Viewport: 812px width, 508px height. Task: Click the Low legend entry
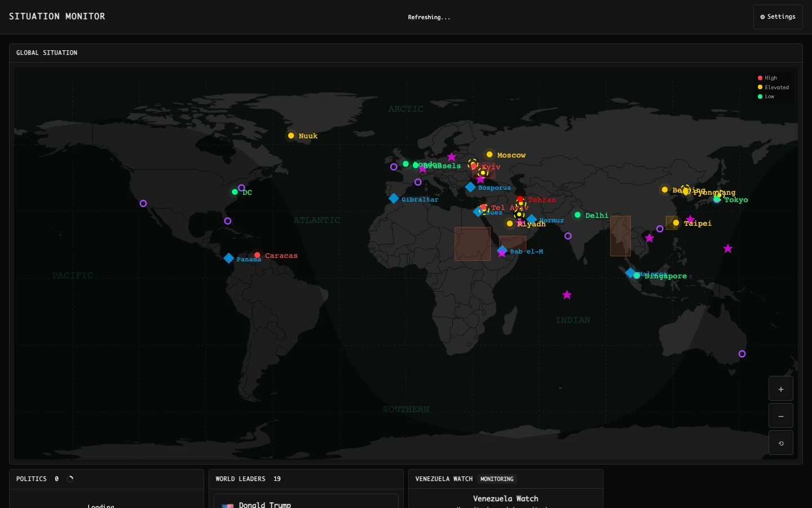pyautogui.click(x=766, y=97)
